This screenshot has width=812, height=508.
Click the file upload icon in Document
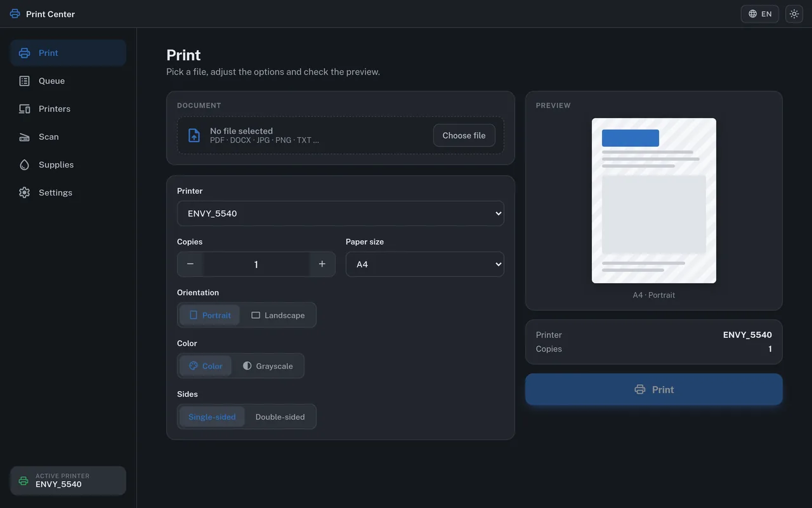point(194,135)
